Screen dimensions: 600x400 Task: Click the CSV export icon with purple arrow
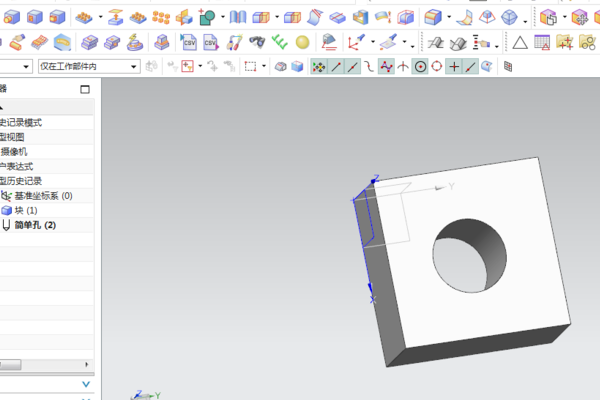click(x=211, y=42)
